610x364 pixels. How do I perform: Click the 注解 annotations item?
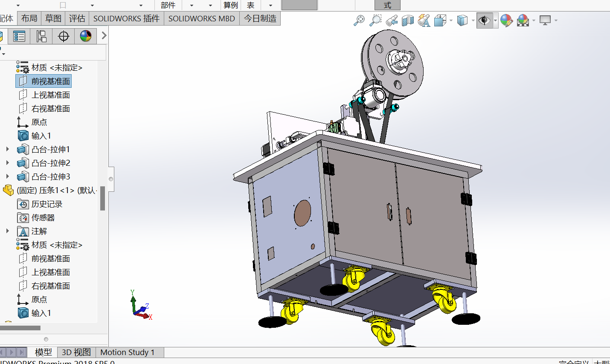39,231
